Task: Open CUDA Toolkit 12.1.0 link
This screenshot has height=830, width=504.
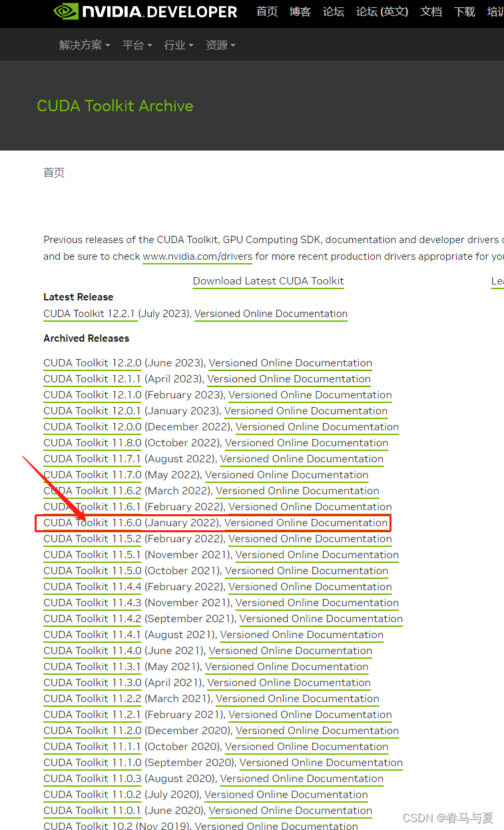Action: 93,395
